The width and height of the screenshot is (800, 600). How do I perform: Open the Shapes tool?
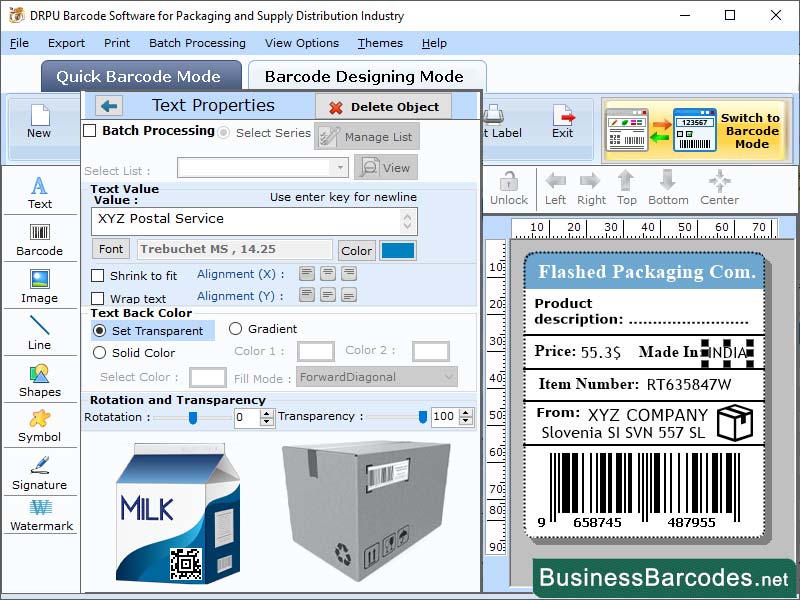click(x=40, y=383)
